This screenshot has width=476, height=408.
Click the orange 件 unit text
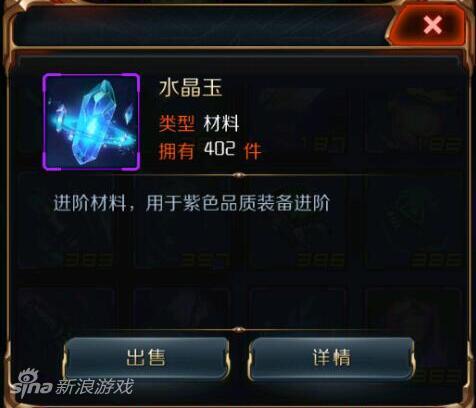[x=253, y=151]
